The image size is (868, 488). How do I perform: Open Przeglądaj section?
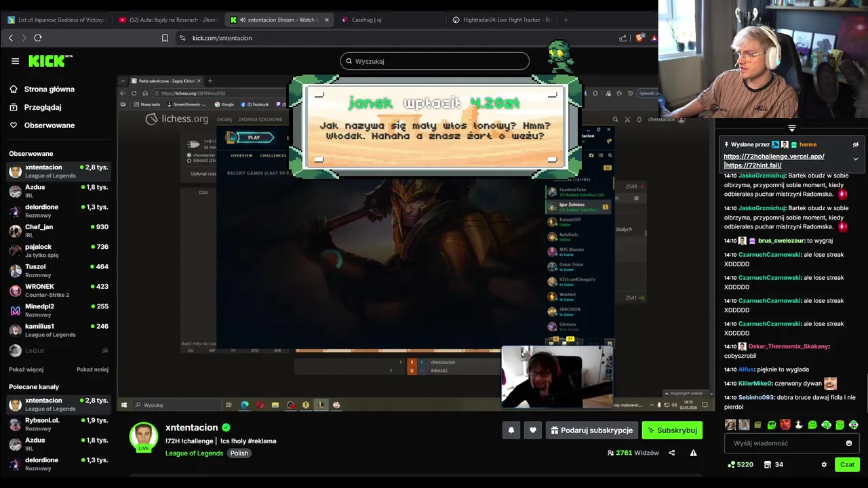tap(36, 107)
